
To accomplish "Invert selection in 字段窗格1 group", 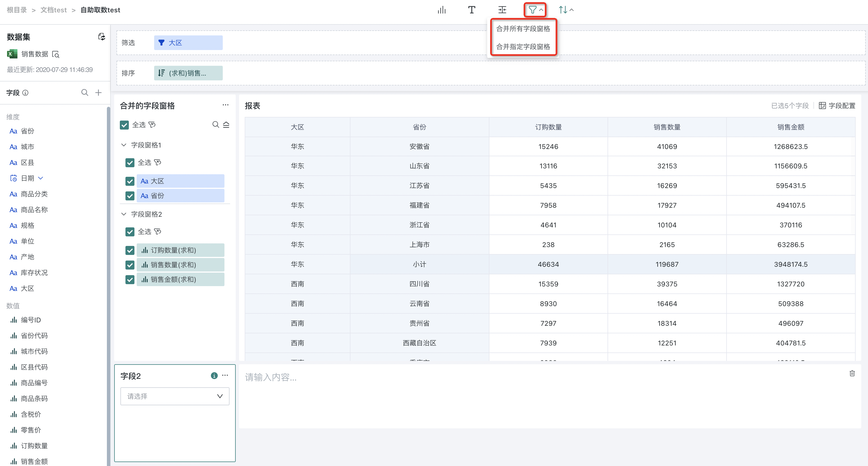I will 158,162.
